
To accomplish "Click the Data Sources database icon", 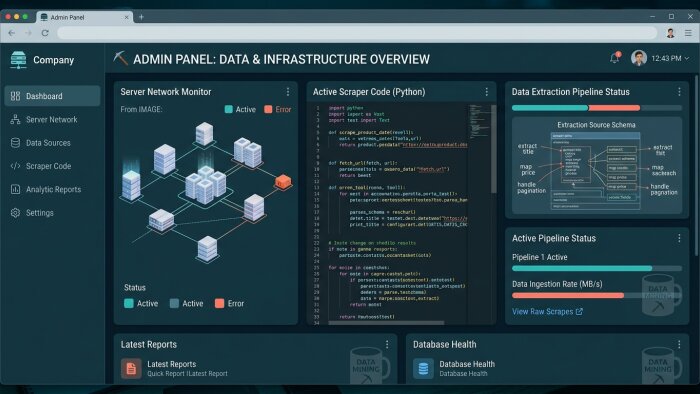I will tap(15, 143).
